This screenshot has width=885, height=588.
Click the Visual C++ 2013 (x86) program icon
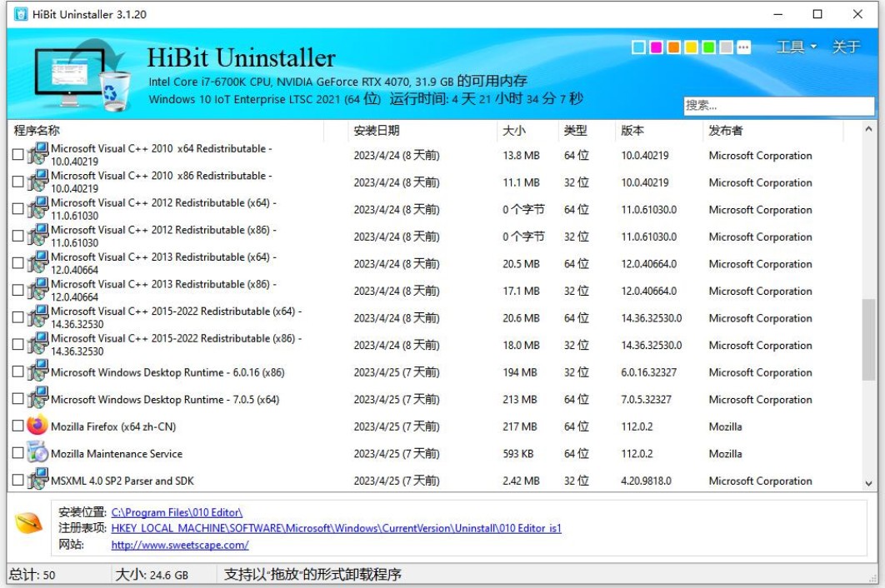[37, 289]
